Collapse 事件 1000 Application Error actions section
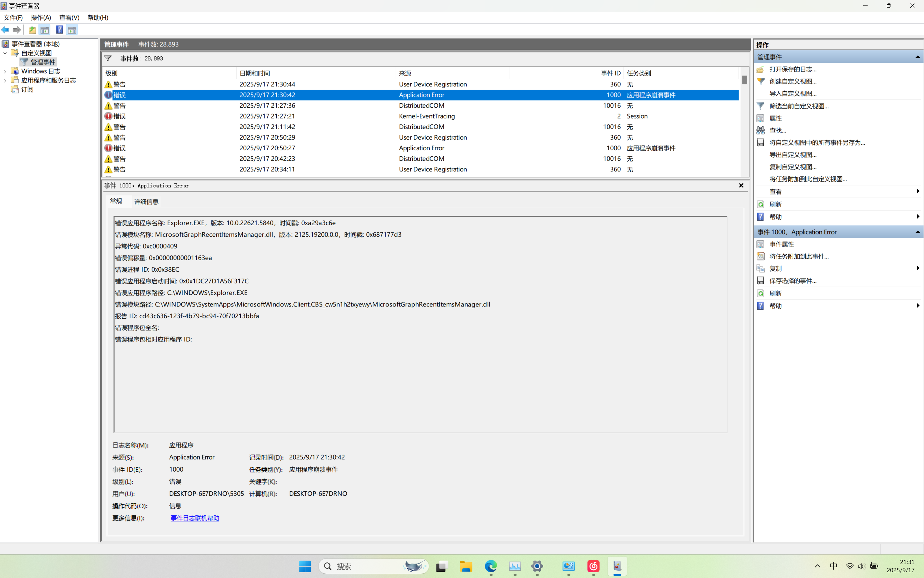This screenshot has height=578, width=924. pos(918,232)
